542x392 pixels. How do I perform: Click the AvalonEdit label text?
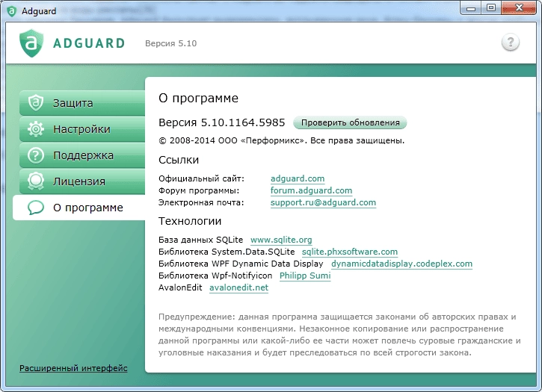tap(180, 287)
